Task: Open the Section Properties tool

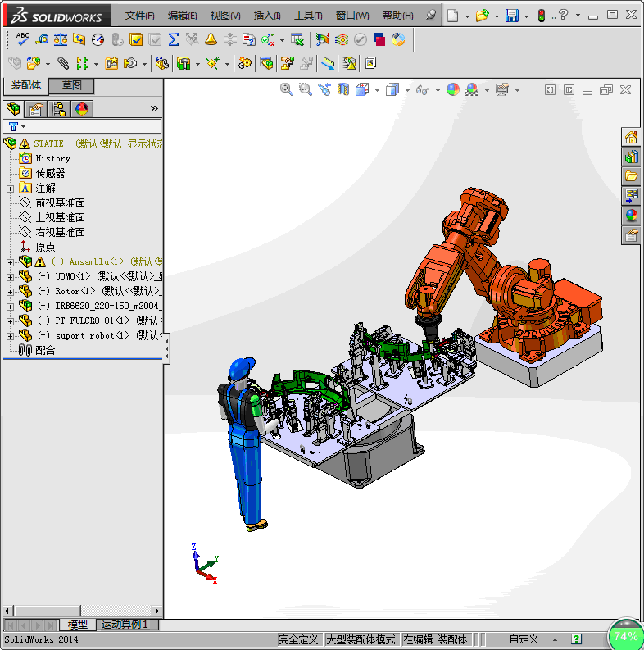Action: point(79,39)
